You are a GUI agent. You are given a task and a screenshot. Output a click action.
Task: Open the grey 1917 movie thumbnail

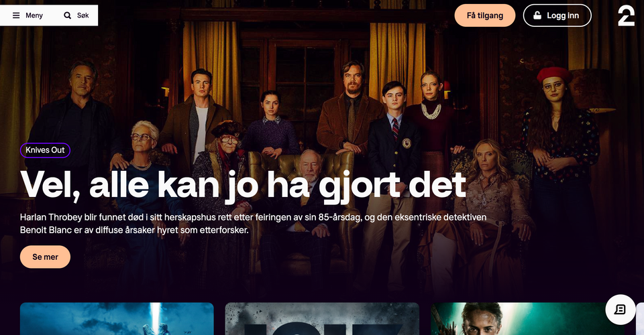point(322,319)
